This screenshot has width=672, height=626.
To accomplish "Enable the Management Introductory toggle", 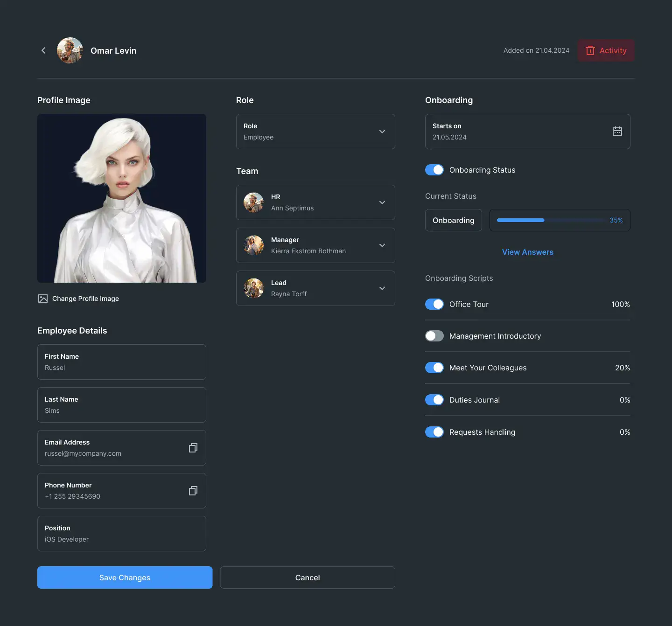I will click(434, 336).
